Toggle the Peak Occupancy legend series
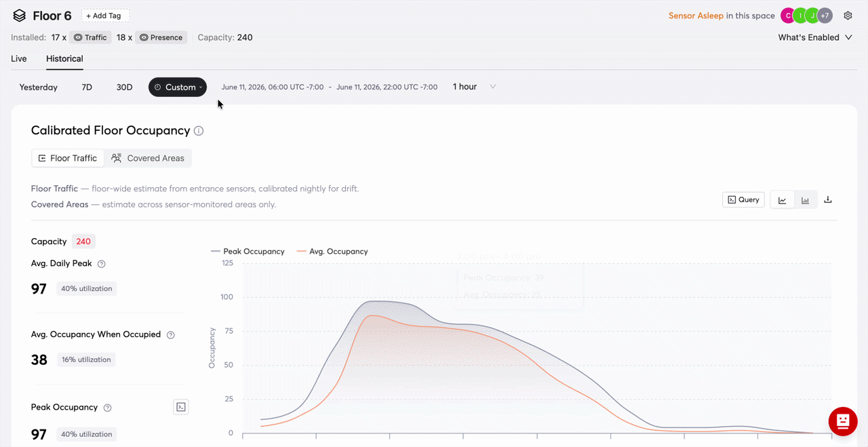This screenshot has width=868, height=447. pos(248,252)
